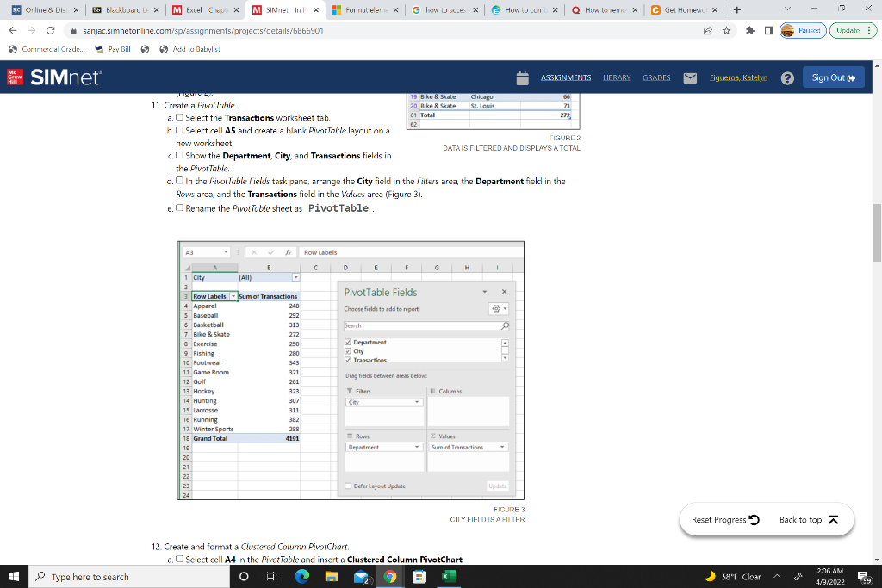This screenshot has width=882, height=588.
Task: Click the Filters funnel icon in the fields pane
Action: tap(349, 391)
